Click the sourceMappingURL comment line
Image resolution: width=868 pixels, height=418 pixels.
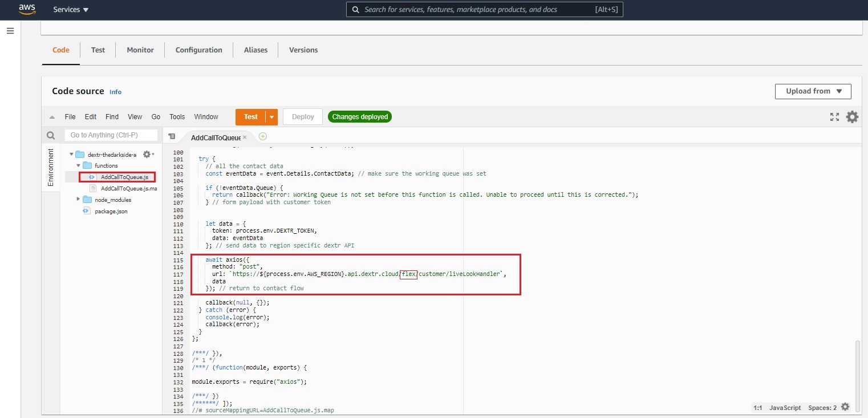[x=263, y=411]
